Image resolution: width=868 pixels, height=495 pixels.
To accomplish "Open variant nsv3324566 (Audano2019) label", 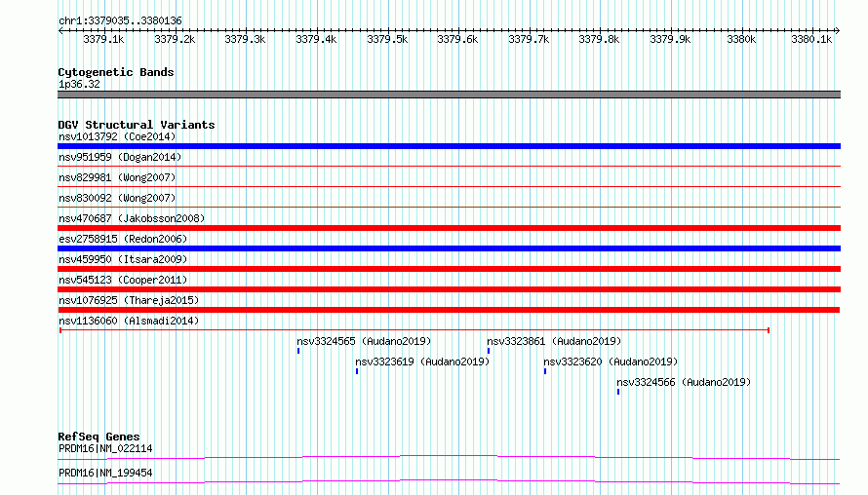I will tap(684, 382).
